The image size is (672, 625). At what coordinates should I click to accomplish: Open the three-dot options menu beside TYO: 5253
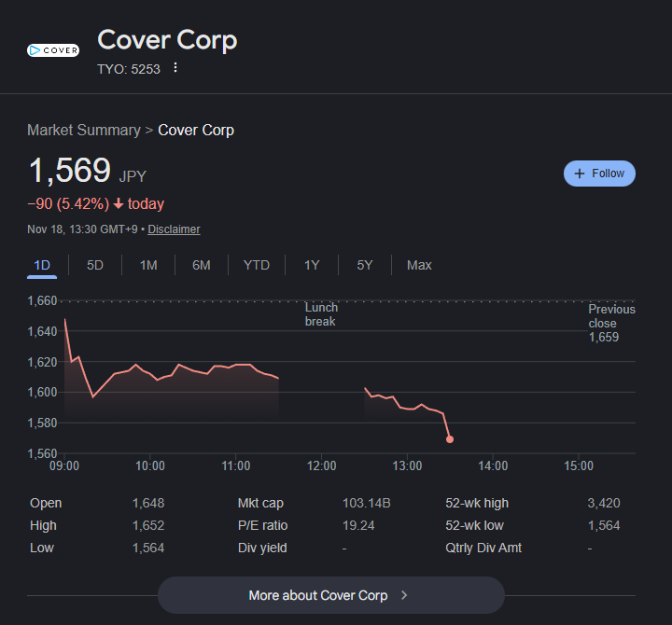(x=175, y=68)
